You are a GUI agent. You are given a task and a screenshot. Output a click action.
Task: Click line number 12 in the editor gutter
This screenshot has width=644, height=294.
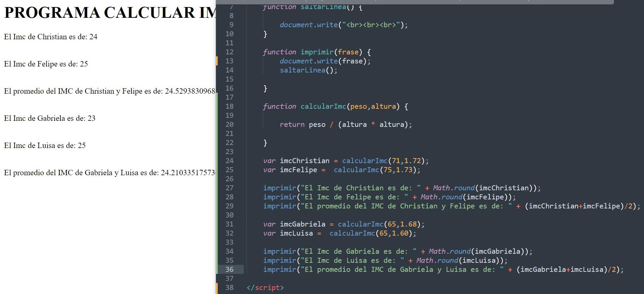tap(229, 52)
